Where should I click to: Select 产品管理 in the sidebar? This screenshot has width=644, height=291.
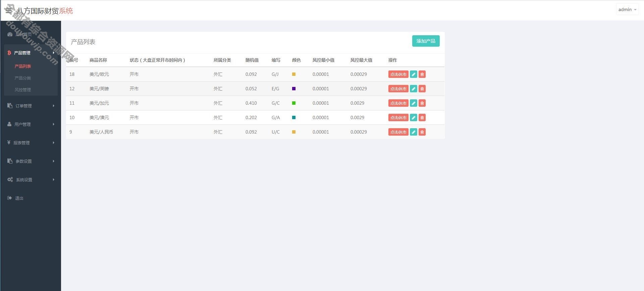(22, 53)
